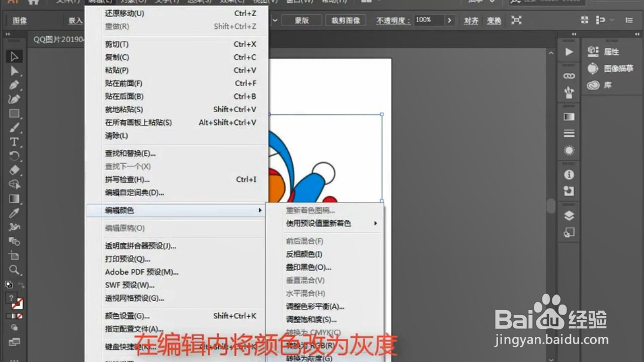644x362 pixels.
Task: Open the Links panel chain icon
Action: (x=569, y=76)
